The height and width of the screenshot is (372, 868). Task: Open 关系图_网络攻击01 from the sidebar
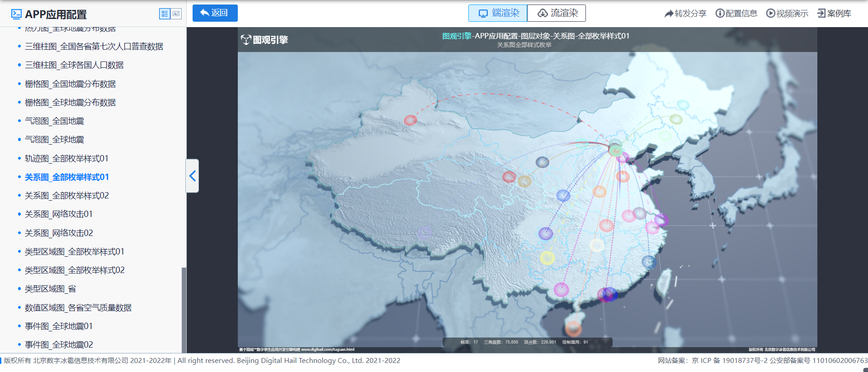[x=59, y=214]
